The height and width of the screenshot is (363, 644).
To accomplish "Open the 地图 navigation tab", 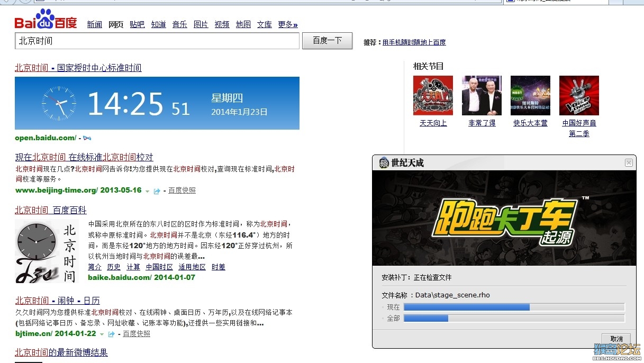I will (x=243, y=24).
